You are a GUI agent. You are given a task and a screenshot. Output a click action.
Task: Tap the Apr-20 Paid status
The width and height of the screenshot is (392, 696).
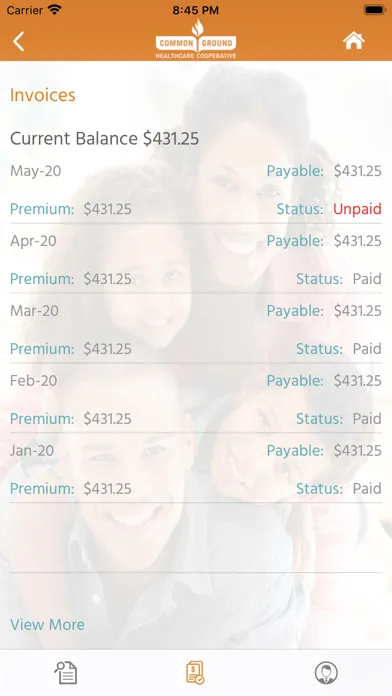pyautogui.click(x=367, y=279)
